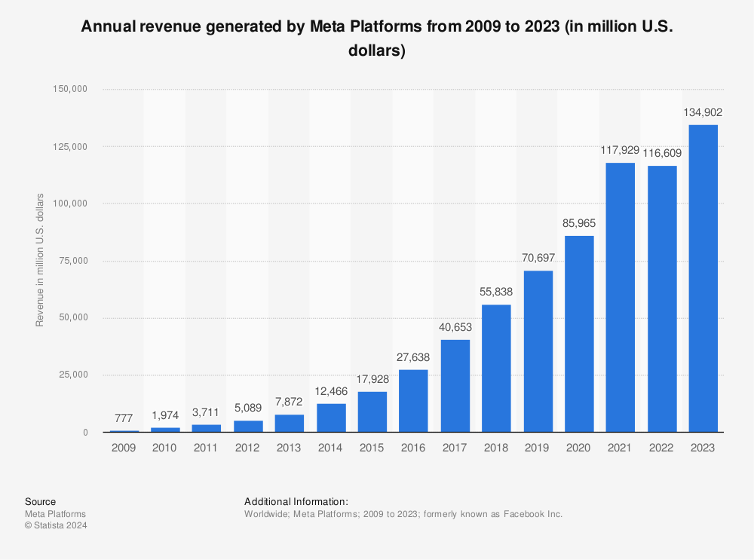This screenshot has width=754, height=560.
Task: Click the value label 40,653 above 2017
Action: [454, 327]
